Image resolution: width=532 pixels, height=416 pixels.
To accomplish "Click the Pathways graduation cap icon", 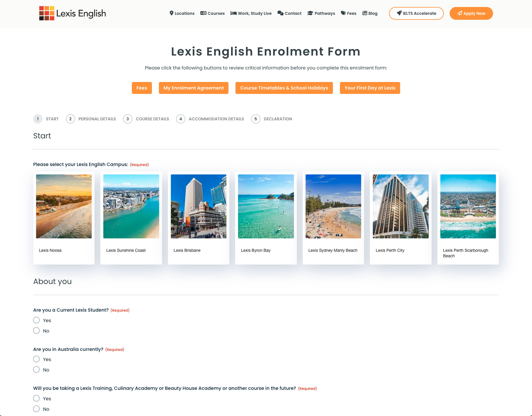I will pyautogui.click(x=310, y=13).
